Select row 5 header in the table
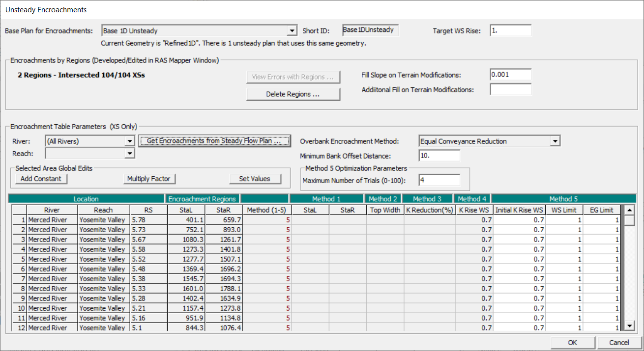The height and width of the screenshot is (351, 644). (20, 259)
